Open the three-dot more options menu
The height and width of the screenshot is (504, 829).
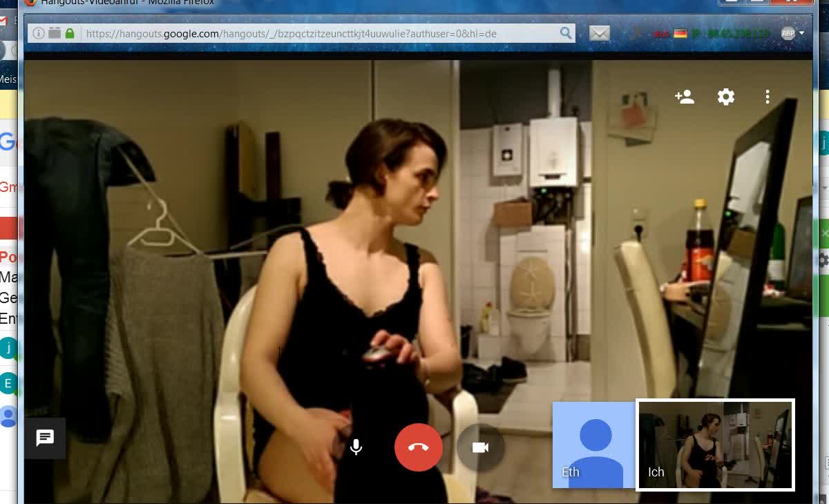pyautogui.click(x=767, y=97)
